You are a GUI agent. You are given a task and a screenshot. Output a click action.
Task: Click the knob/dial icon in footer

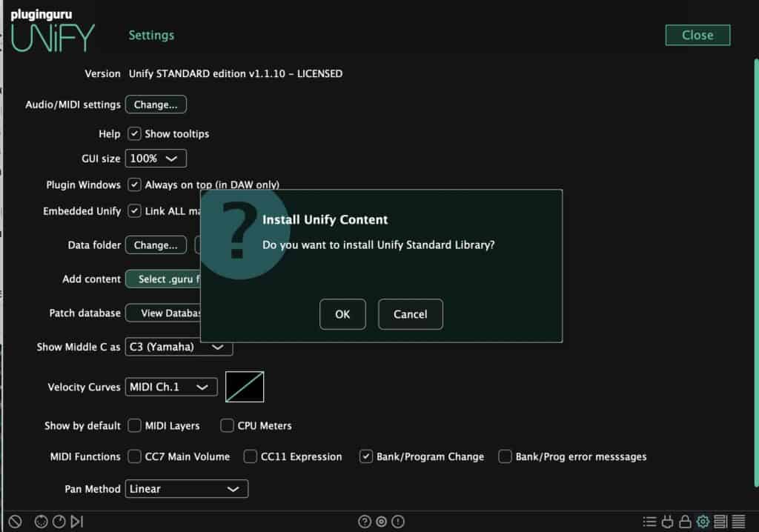pos(59,522)
